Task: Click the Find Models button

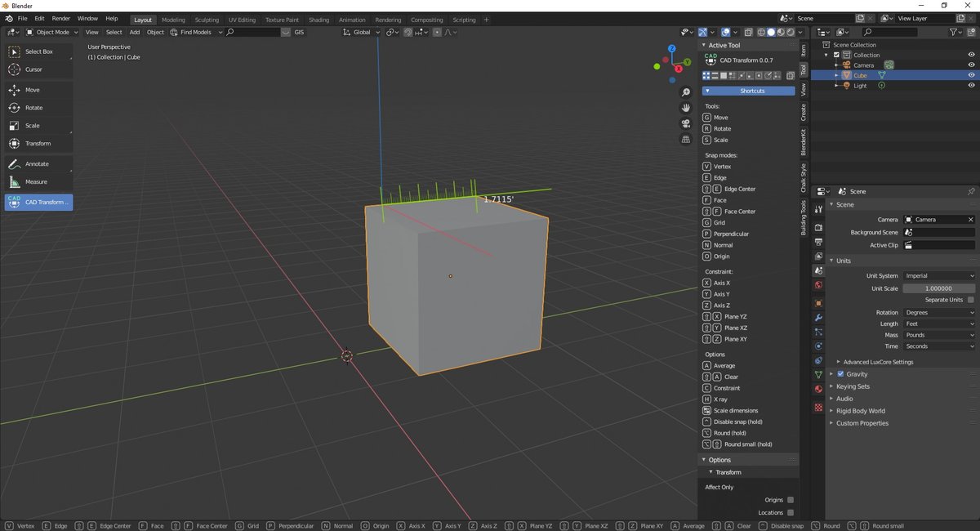Action: 191,32
